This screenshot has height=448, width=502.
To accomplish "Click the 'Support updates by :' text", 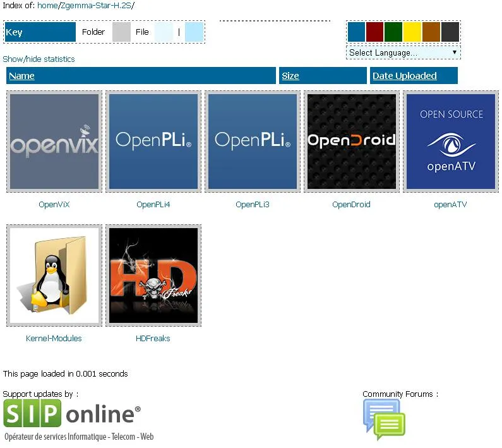I will 40,394.
